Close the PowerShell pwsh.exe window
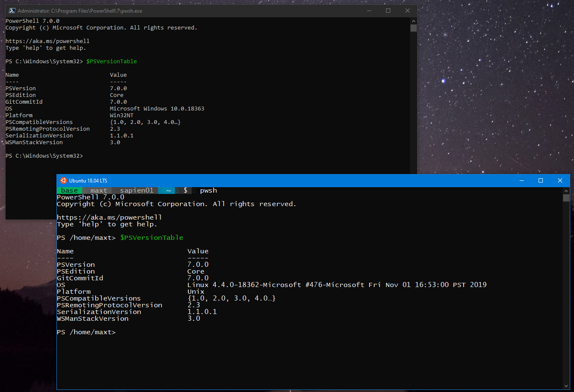The image size is (574, 392). [408, 11]
